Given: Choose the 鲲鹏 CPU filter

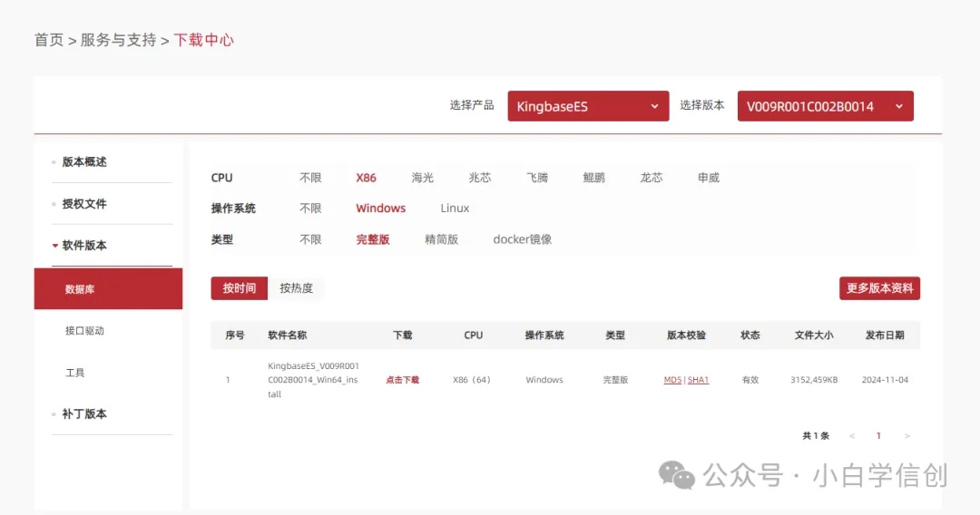Looking at the screenshot, I should tap(593, 178).
